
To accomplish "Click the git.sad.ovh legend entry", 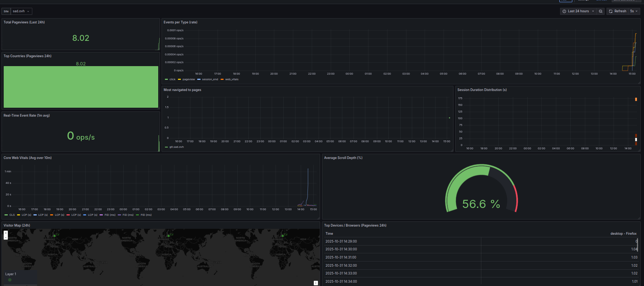I will pos(176,147).
